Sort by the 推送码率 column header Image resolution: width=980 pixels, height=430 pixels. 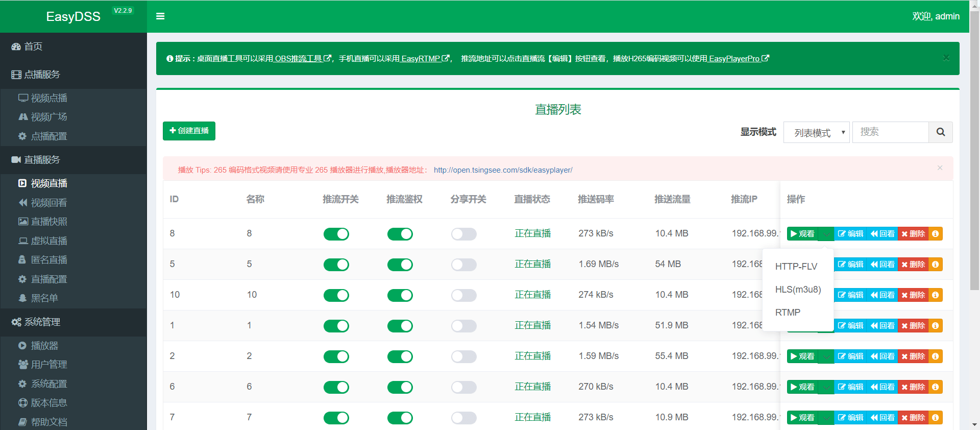(x=596, y=199)
